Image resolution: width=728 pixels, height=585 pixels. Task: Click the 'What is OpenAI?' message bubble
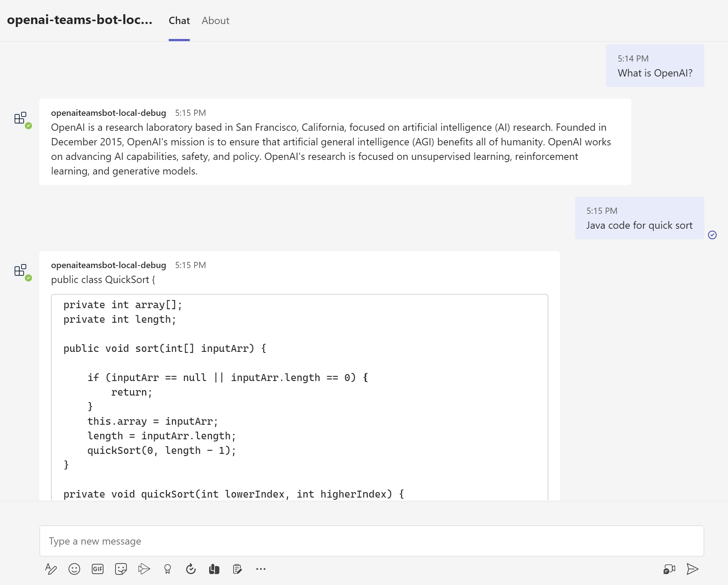coord(655,66)
